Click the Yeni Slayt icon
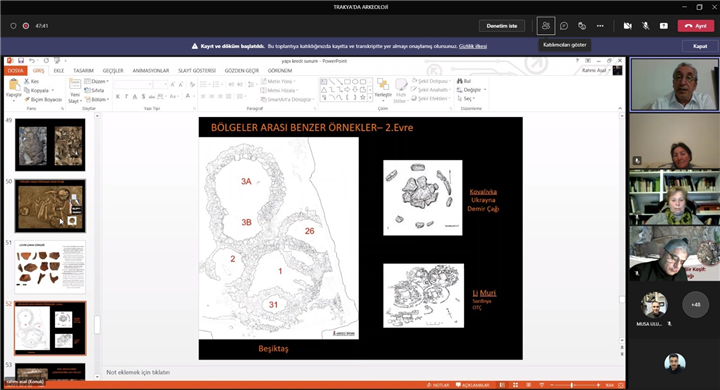Viewport: 720px width, 390px height. point(74,85)
